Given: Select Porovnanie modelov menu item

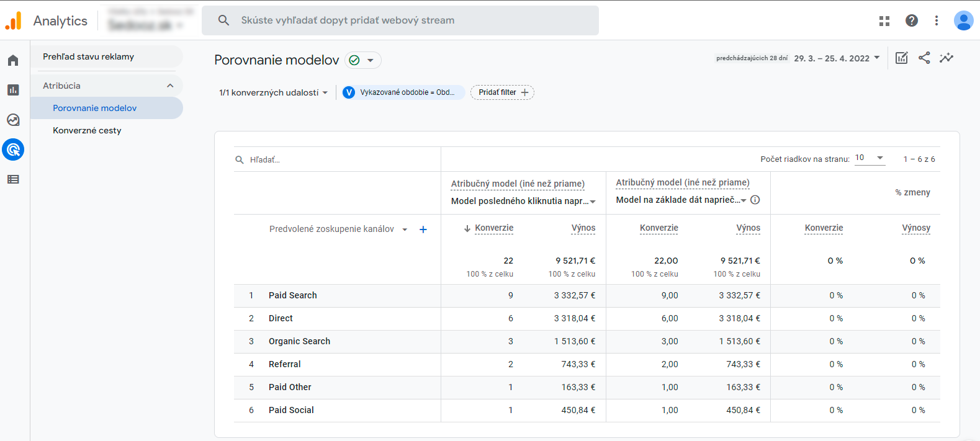Looking at the screenshot, I should pos(107,108).
